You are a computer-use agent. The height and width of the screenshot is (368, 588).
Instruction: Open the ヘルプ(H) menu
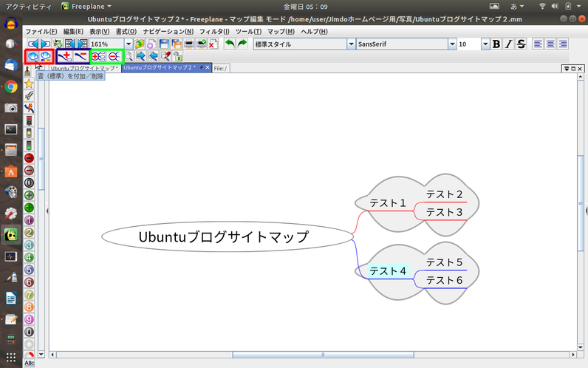point(314,32)
